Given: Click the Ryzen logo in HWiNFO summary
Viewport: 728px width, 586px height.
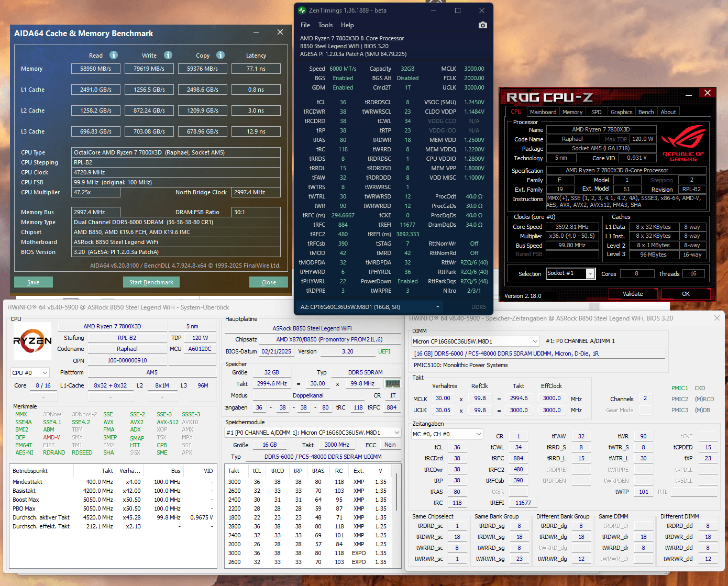Looking at the screenshot, I should coord(32,341).
